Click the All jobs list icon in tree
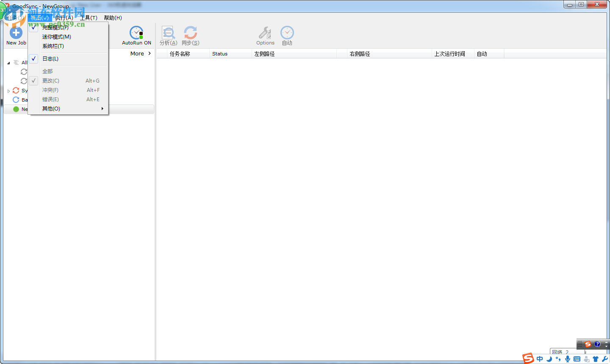Screen dimensions: 610x364 click(x=16, y=63)
